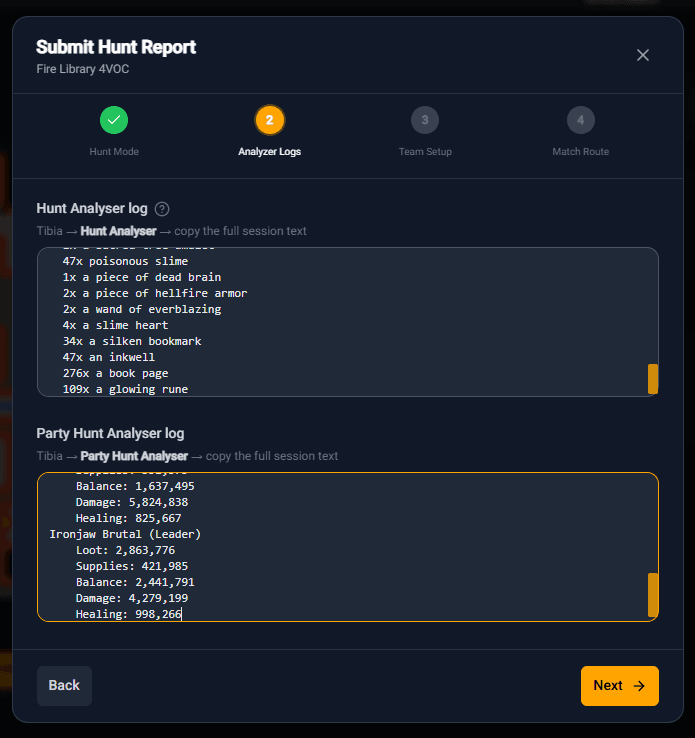The image size is (695, 738).
Task: Click the Party Hunt Analyser scrollbar thumb
Action: (x=653, y=594)
